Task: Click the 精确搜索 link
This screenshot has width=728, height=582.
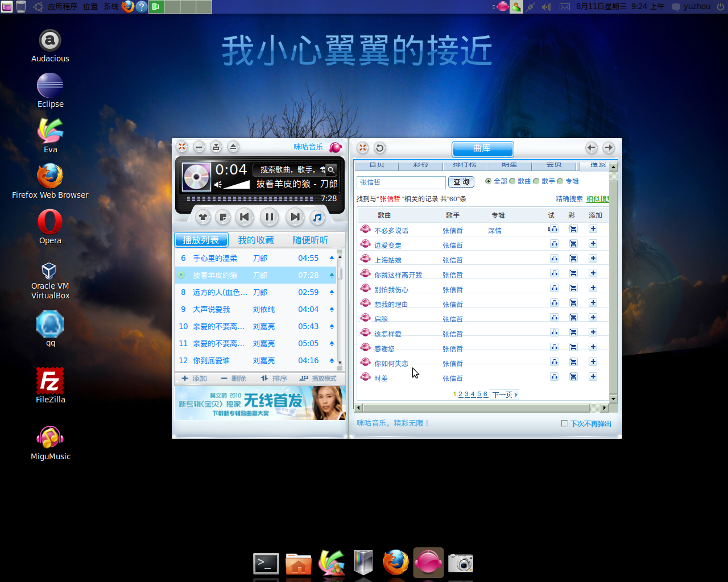Action: [x=569, y=199]
